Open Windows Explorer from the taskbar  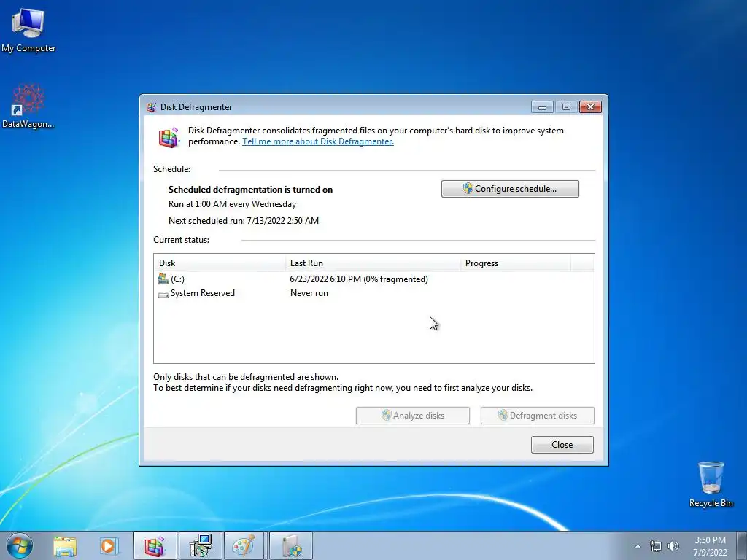pyautogui.click(x=65, y=545)
